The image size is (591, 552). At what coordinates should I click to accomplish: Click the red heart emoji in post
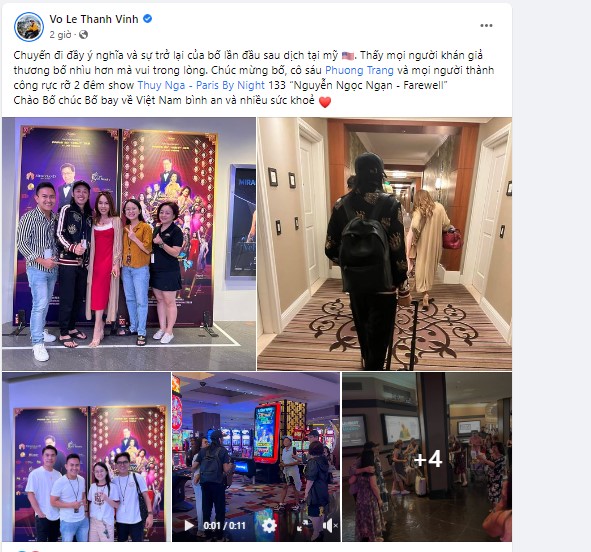pyautogui.click(x=325, y=102)
